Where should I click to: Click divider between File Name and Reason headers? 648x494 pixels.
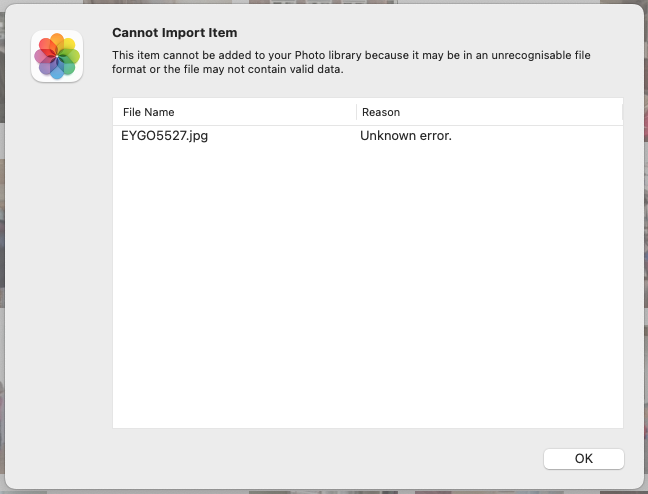(356, 112)
